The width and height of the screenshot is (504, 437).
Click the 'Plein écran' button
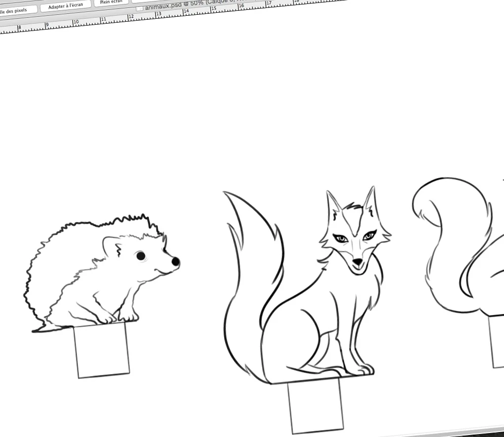pyautogui.click(x=111, y=2)
